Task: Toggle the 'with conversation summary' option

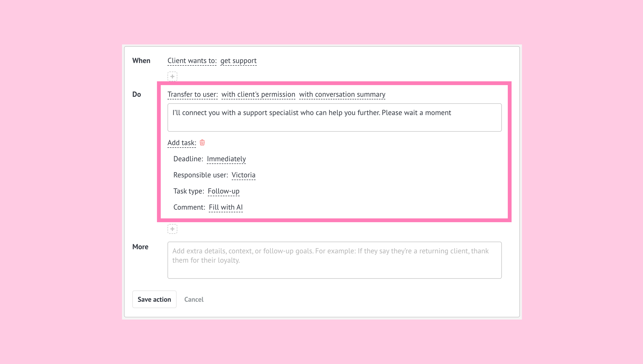Action: click(x=342, y=95)
